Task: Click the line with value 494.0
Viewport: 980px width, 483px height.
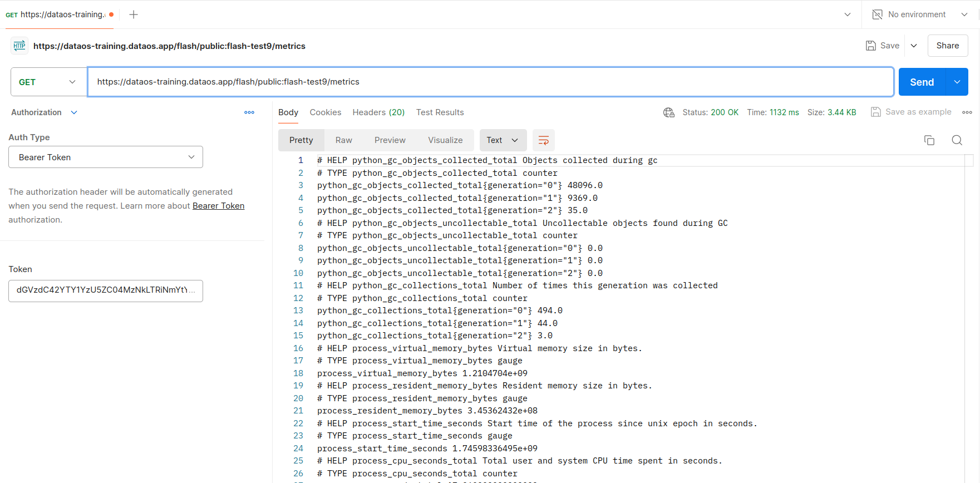Action: click(x=440, y=310)
